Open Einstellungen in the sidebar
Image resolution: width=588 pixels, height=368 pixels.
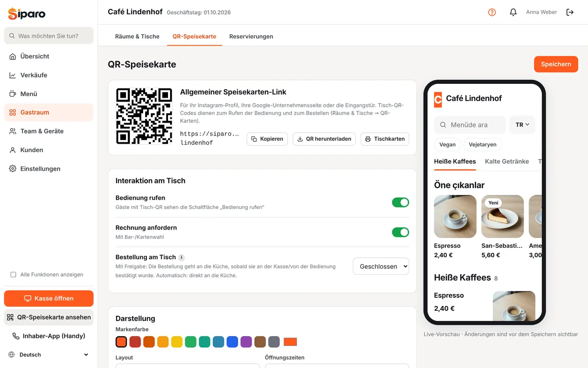click(49, 169)
